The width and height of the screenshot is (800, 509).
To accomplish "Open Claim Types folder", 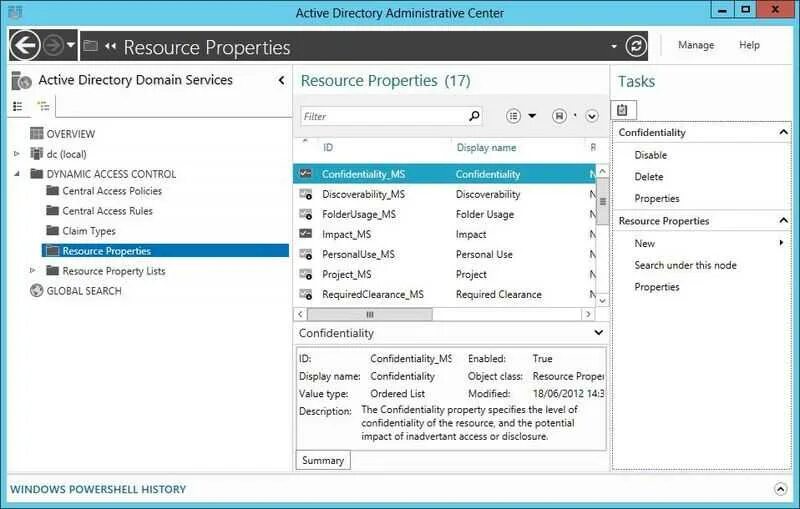I will coord(89,231).
